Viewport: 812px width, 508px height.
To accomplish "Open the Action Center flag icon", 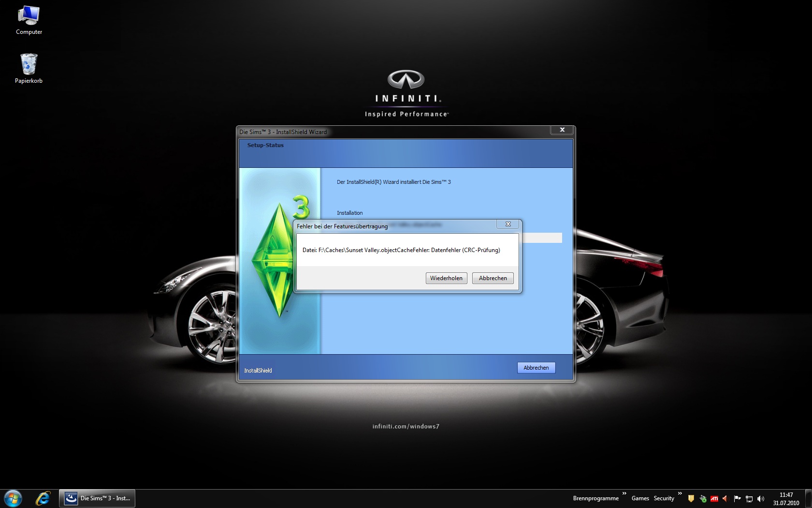I will [x=737, y=498].
